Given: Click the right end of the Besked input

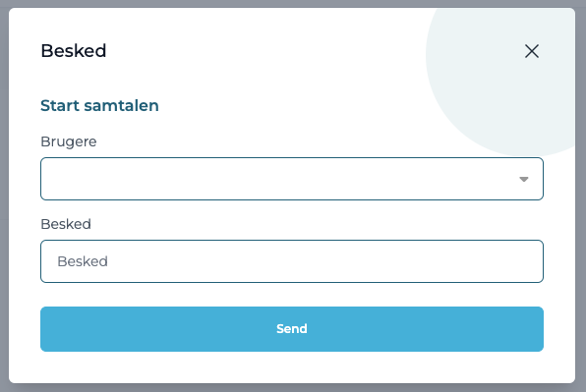Looking at the screenshot, I should (x=523, y=261).
